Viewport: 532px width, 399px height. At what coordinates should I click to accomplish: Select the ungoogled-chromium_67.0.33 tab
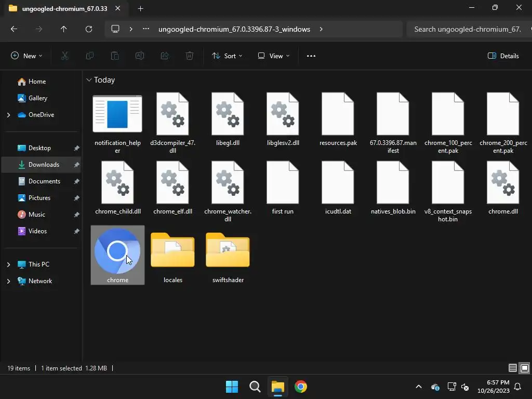point(64,9)
